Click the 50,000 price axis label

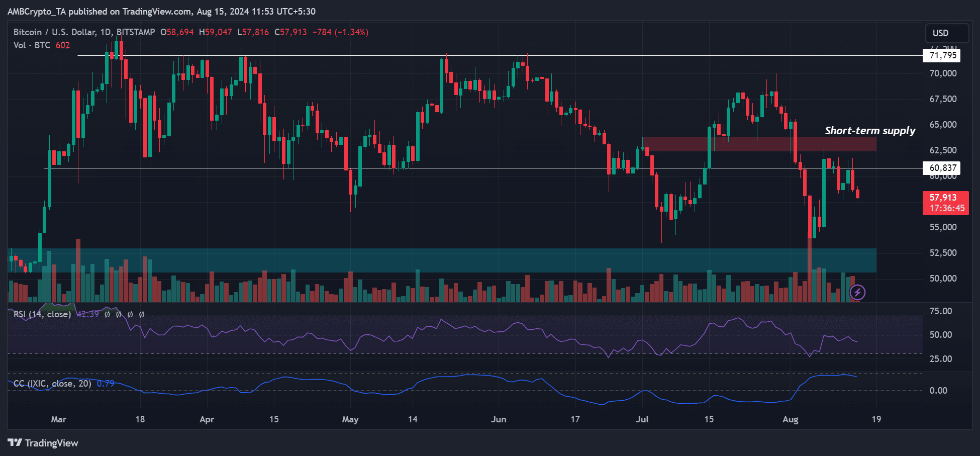click(943, 279)
